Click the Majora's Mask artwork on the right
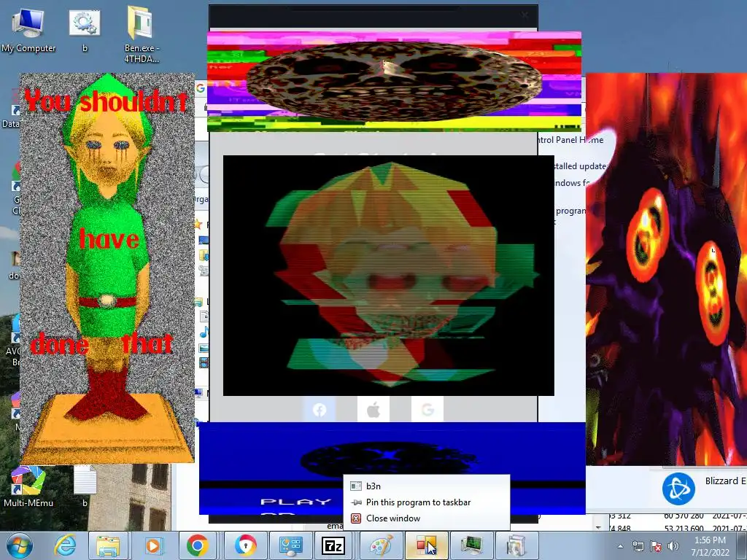 tap(666, 269)
